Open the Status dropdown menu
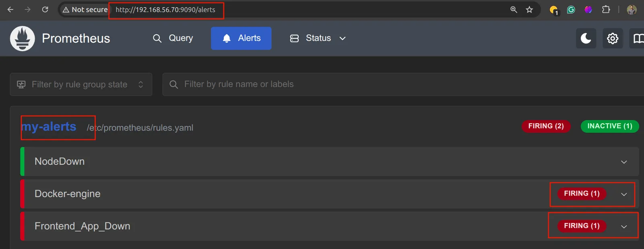 coord(318,38)
